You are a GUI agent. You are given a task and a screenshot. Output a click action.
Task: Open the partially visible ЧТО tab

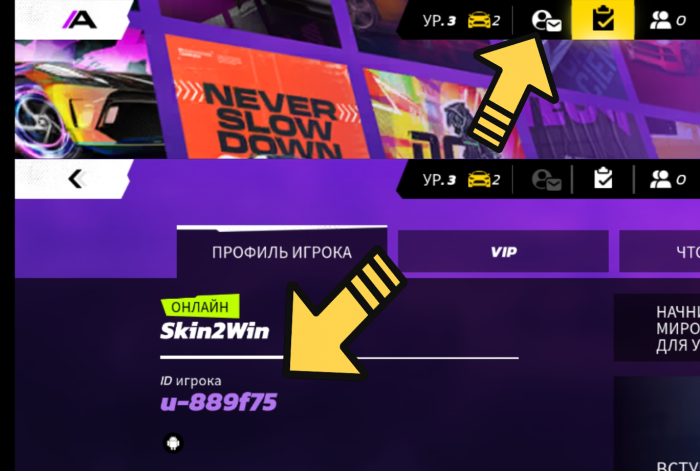click(659, 252)
